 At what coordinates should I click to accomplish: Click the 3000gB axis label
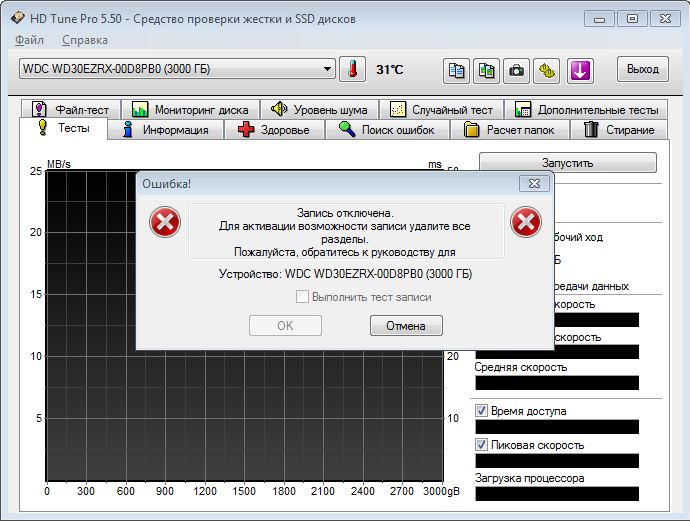pos(441,491)
